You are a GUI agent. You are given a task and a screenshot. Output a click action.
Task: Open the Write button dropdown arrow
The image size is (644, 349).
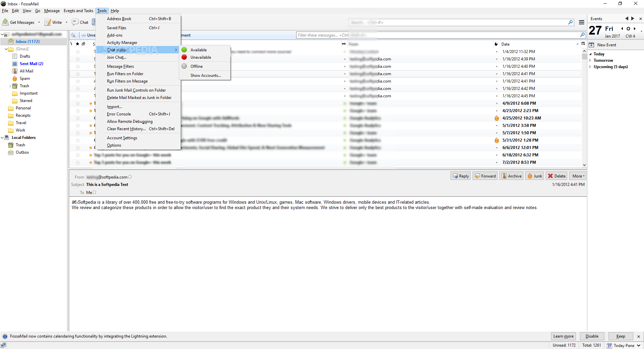66,22
